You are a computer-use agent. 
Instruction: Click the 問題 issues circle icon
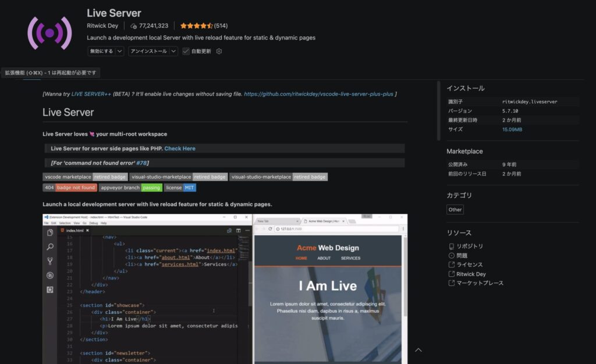point(451,256)
